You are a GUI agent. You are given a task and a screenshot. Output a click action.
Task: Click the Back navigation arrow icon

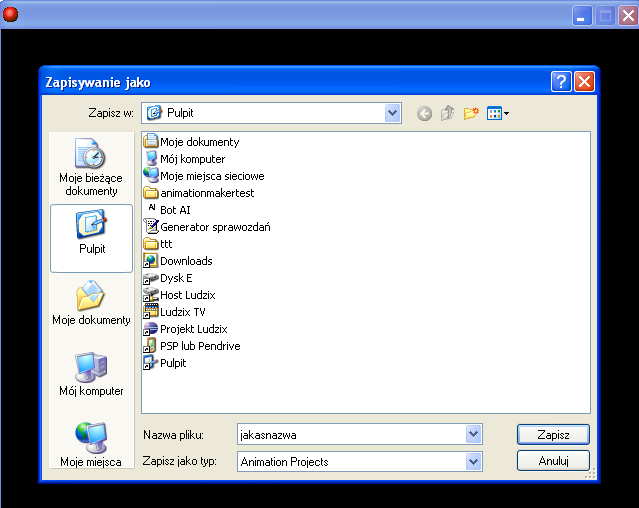coord(424,114)
